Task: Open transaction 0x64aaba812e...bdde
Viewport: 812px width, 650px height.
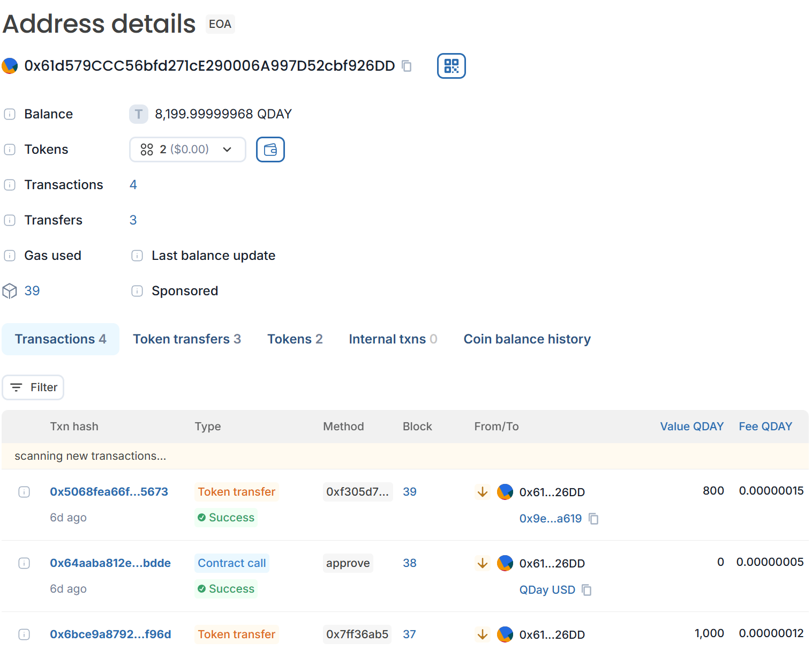Action: [x=110, y=563]
